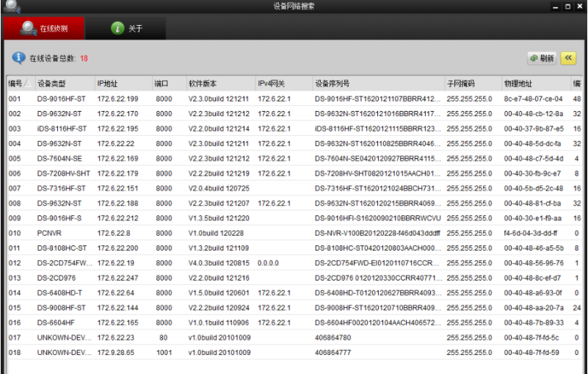Collapse panel with yellow double-arrow button

pos(568,59)
